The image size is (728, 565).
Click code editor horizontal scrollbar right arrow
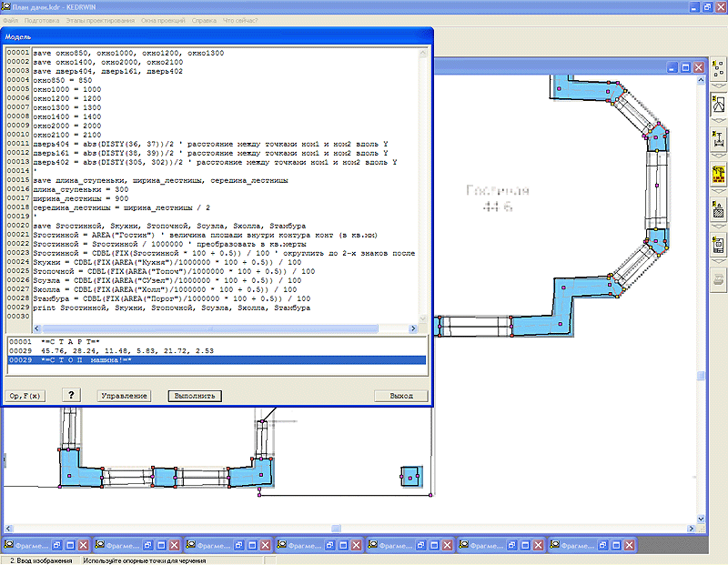(x=413, y=328)
